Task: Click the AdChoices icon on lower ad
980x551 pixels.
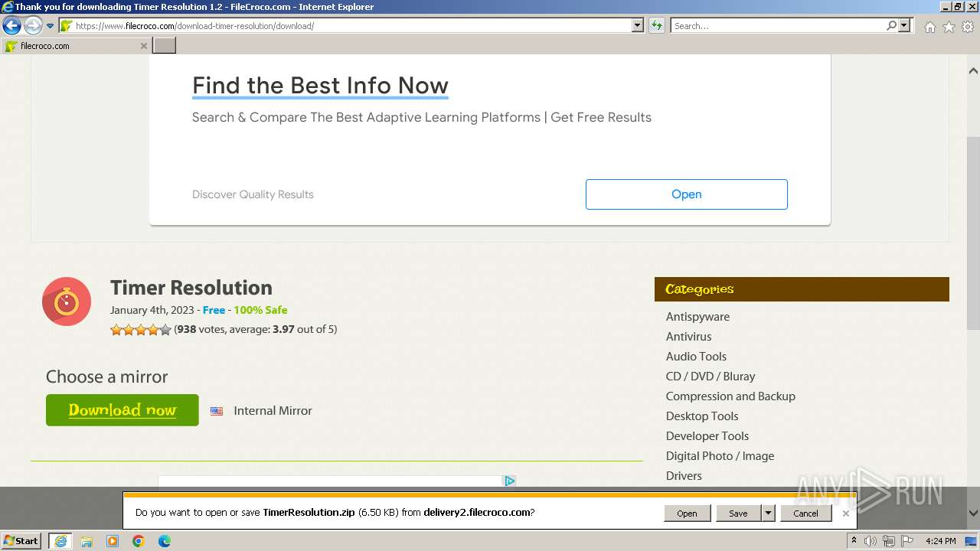Action: pos(510,481)
